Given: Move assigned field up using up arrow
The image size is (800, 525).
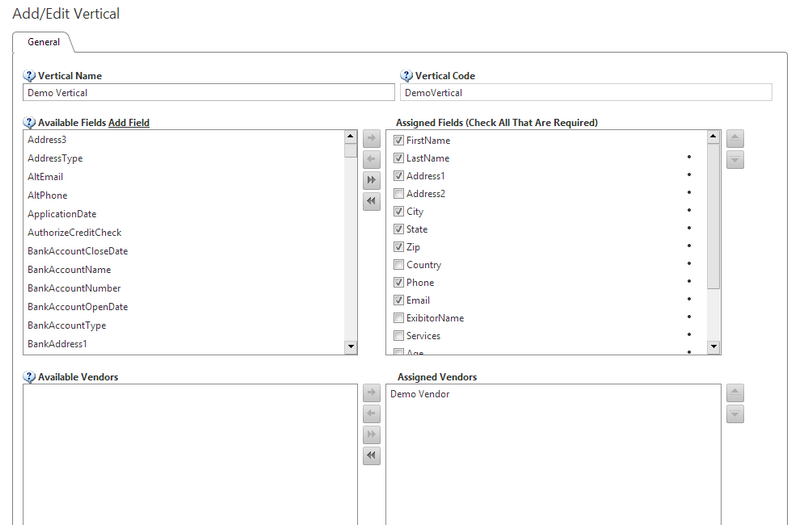Looking at the screenshot, I should click(x=735, y=139).
